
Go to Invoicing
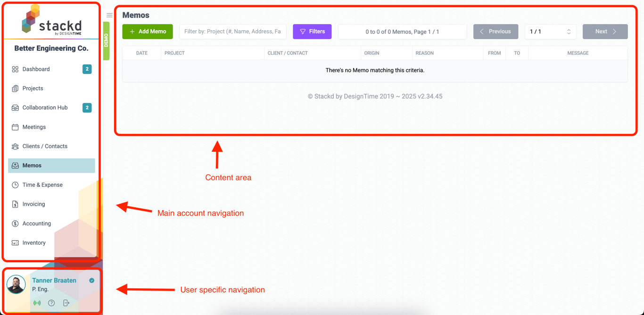coord(51,204)
